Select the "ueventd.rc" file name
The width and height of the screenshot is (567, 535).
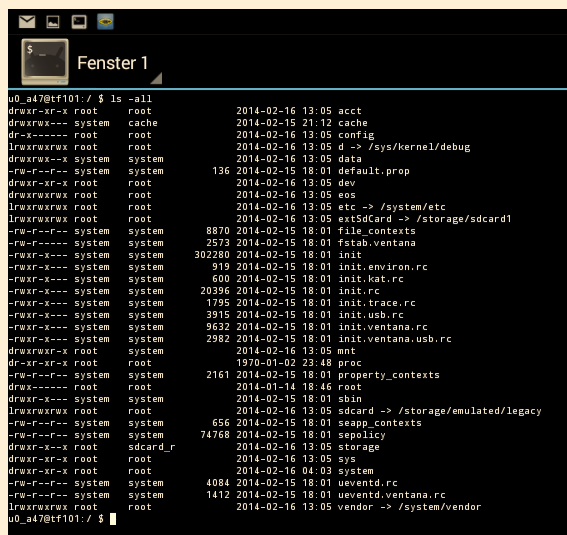coord(368,483)
